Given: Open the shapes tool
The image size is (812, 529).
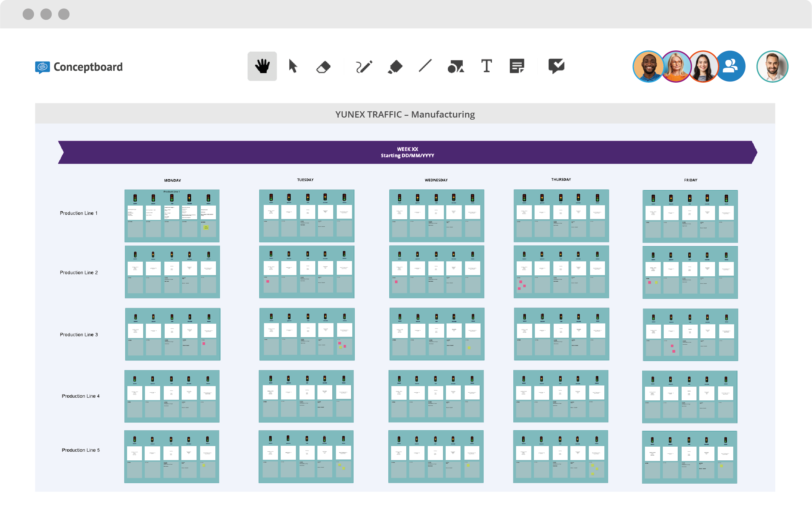Looking at the screenshot, I should coord(456,67).
